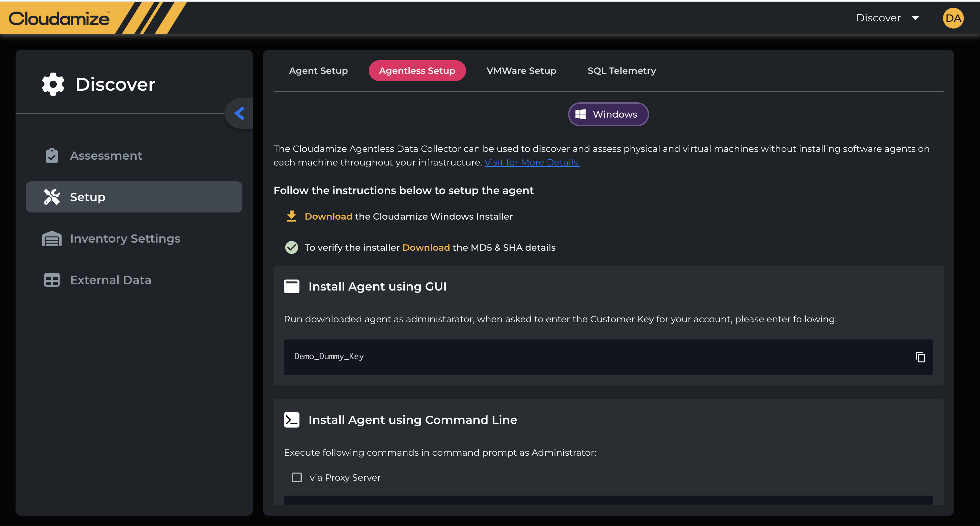
Task: Click the External Data table icon
Action: click(x=52, y=280)
